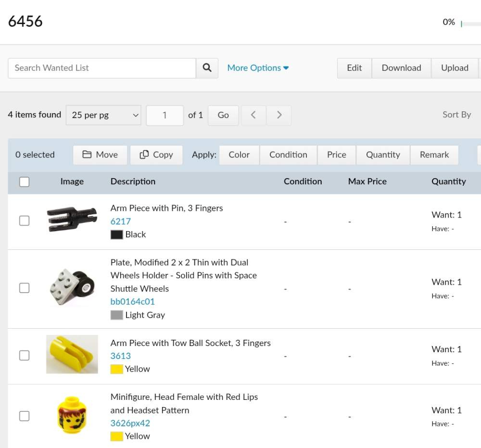Expand the More Options dropdown
Viewport: 481px width, 448px height.
tap(258, 68)
